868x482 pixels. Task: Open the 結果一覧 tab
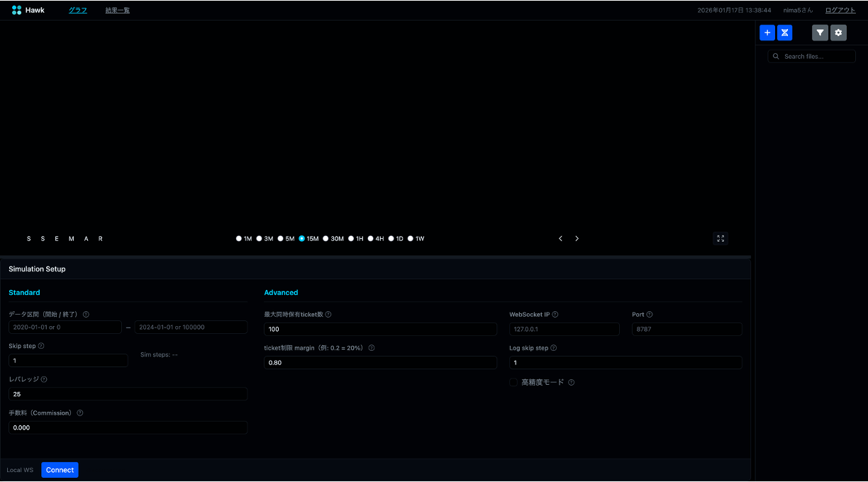(118, 10)
